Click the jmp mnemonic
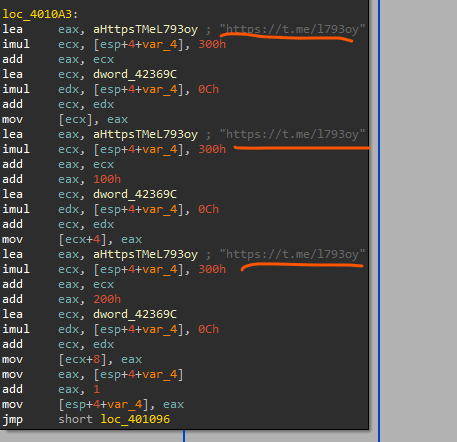 click(x=12, y=420)
